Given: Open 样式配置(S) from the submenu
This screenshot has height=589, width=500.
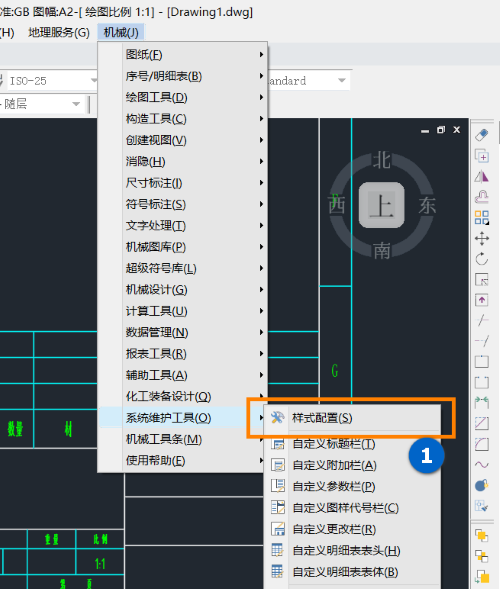Looking at the screenshot, I should (x=352, y=418).
